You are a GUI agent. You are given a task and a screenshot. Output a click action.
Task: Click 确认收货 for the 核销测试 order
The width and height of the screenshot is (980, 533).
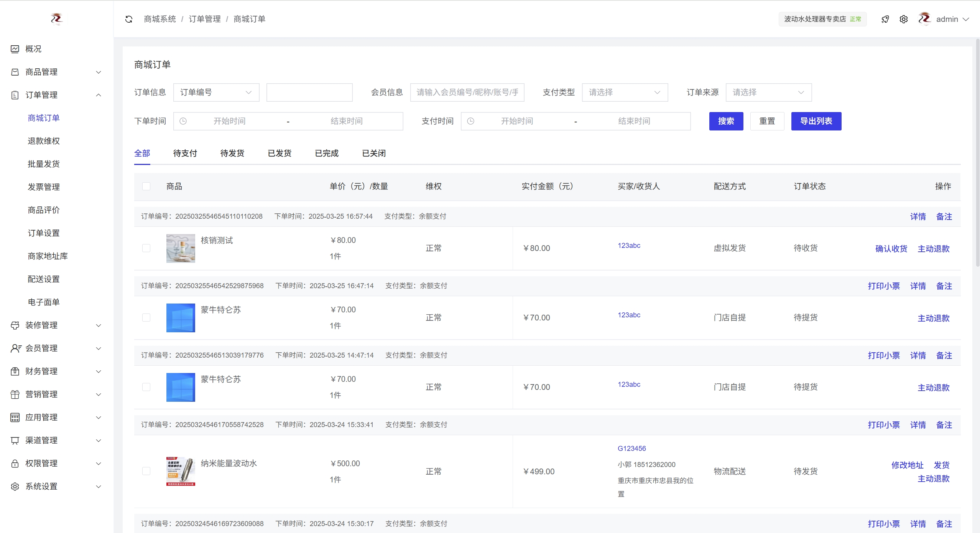tap(891, 249)
